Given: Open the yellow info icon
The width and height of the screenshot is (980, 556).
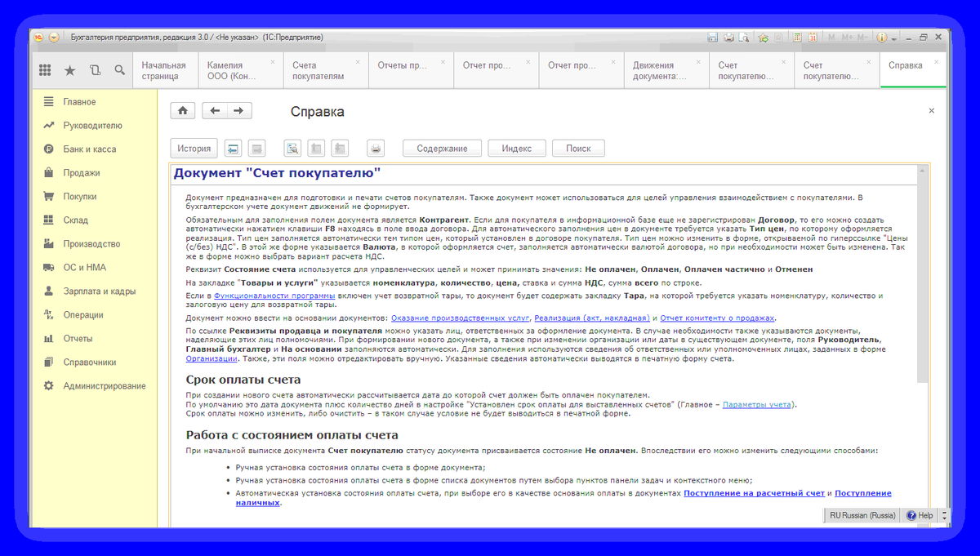Looking at the screenshot, I should pyautogui.click(x=882, y=38).
